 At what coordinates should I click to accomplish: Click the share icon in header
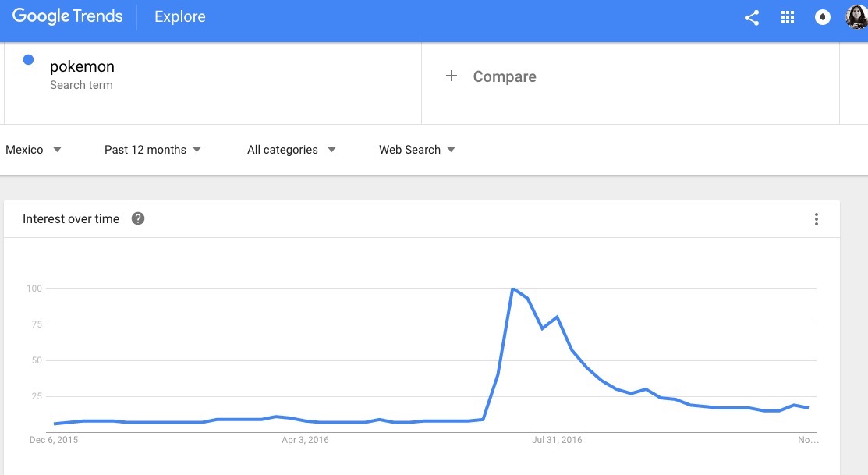click(751, 18)
